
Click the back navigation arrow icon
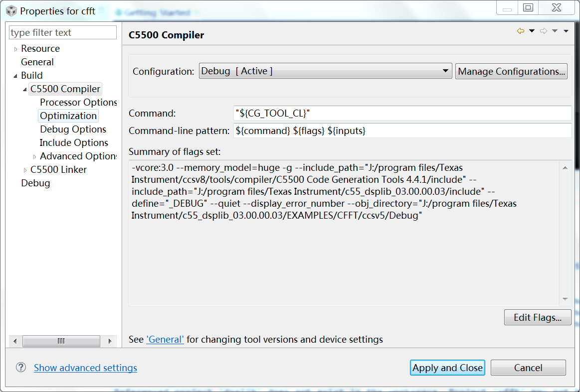[x=521, y=31]
